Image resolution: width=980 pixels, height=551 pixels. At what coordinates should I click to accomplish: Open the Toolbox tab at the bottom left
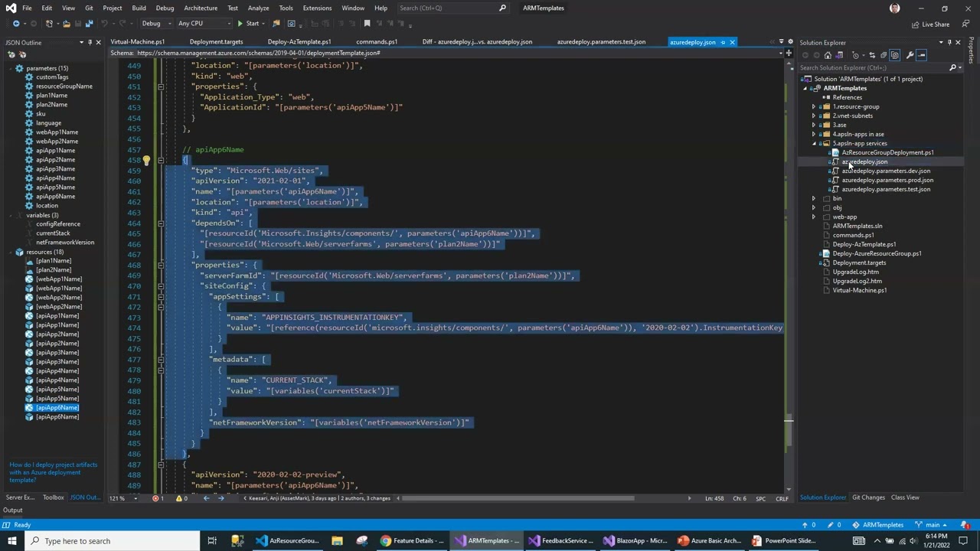[x=54, y=497]
